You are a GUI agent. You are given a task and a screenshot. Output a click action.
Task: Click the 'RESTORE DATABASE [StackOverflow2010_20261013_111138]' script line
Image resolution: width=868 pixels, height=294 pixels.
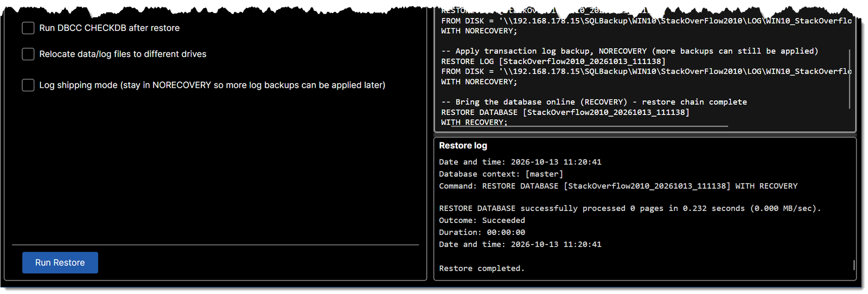click(x=565, y=112)
